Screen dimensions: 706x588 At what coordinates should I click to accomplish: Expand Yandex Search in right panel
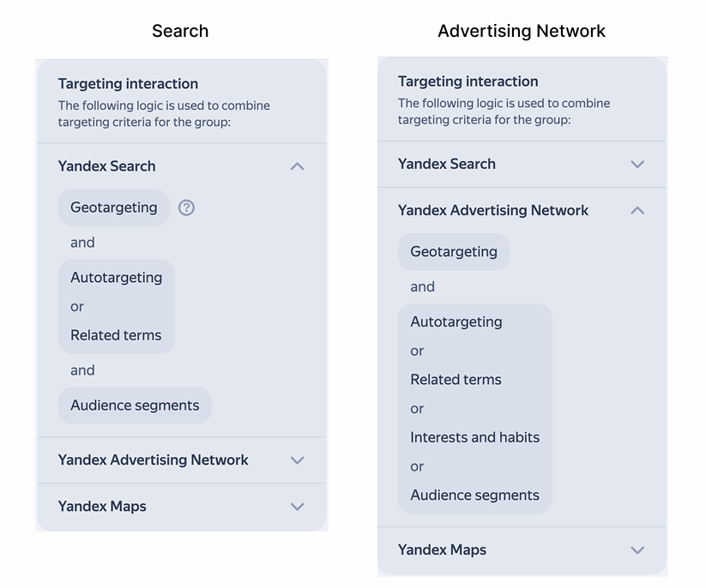pyautogui.click(x=637, y=164)
